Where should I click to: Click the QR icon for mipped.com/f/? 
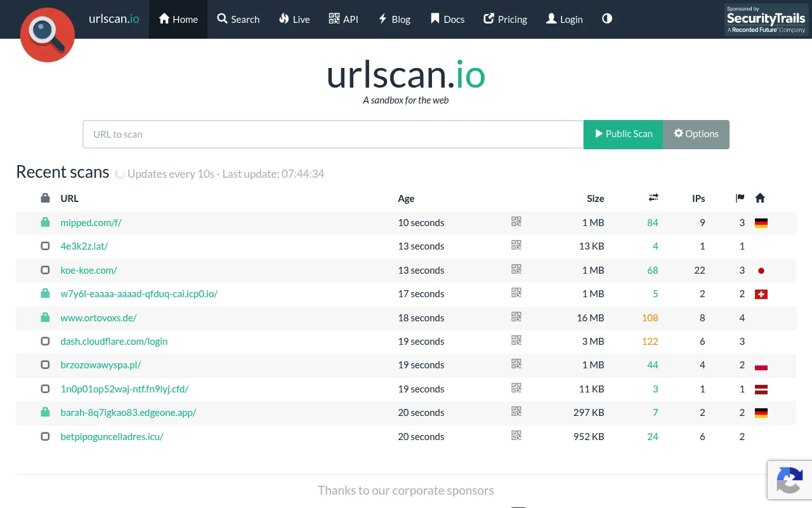click(516, 222)
